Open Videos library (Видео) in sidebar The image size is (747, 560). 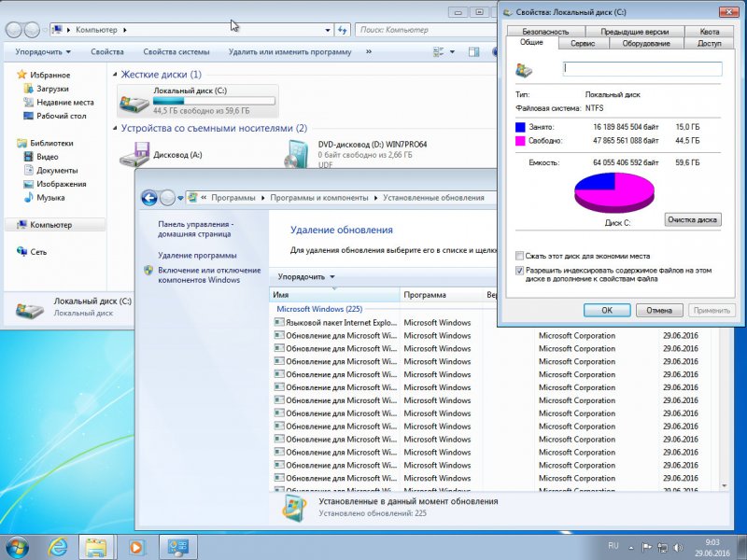tap(48, 157)
